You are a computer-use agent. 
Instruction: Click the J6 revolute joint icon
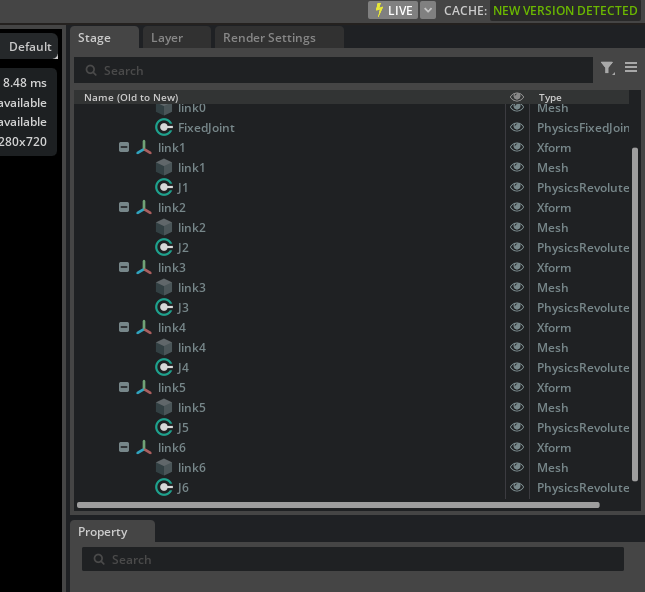(x=164, y=487)
